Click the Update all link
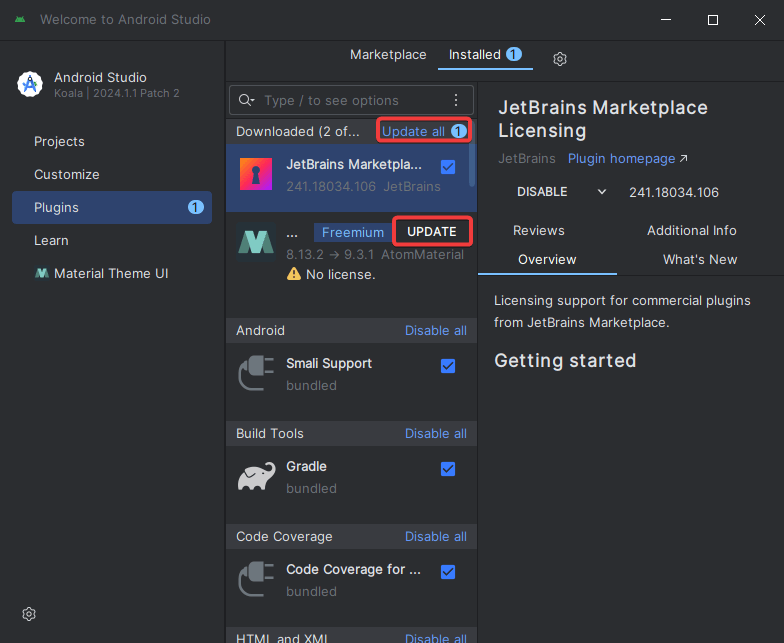784x643 pixels. 413,131
